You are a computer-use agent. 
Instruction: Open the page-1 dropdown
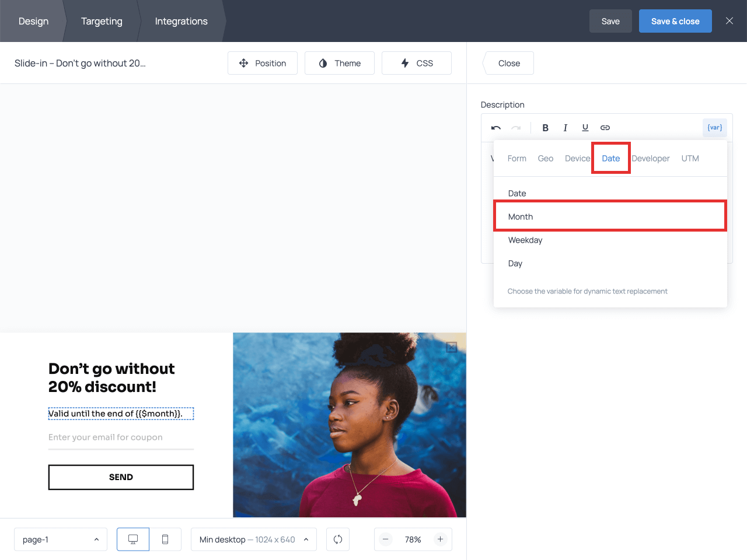click(60, 540)
